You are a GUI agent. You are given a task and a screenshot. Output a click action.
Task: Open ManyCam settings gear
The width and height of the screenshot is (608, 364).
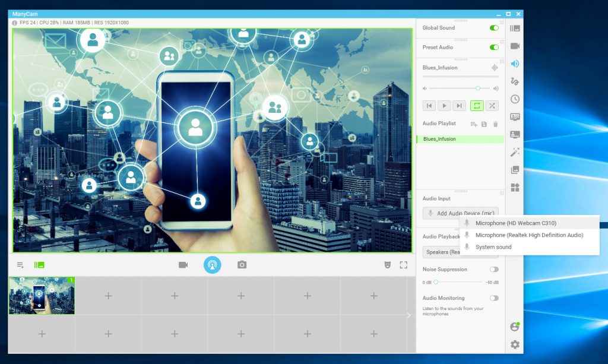(514, 344)
